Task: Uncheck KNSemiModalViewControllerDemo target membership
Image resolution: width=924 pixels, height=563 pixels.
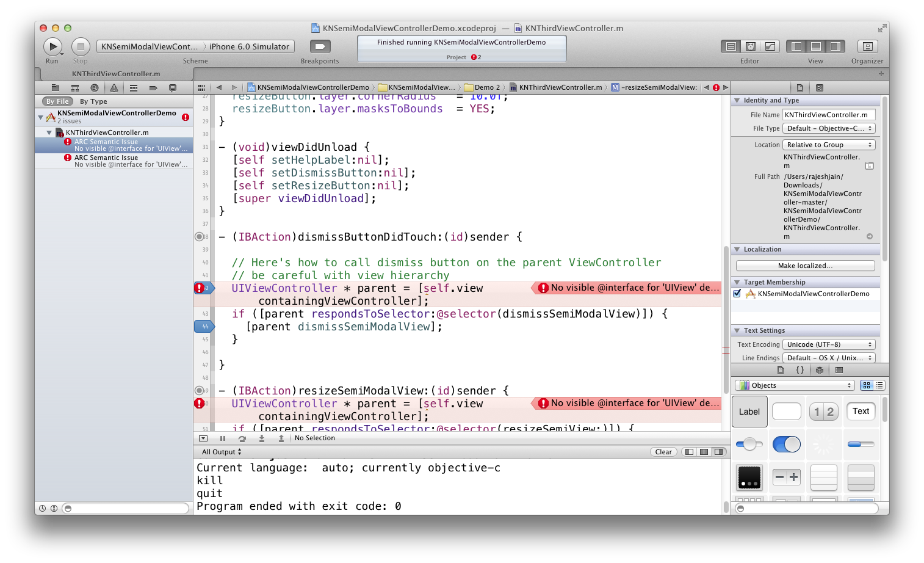Action: (737, 294)
